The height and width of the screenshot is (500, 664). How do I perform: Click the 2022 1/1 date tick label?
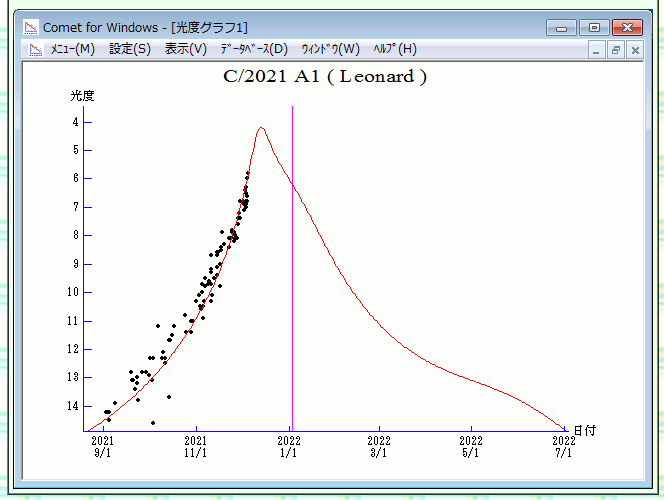tap(289, 446)
